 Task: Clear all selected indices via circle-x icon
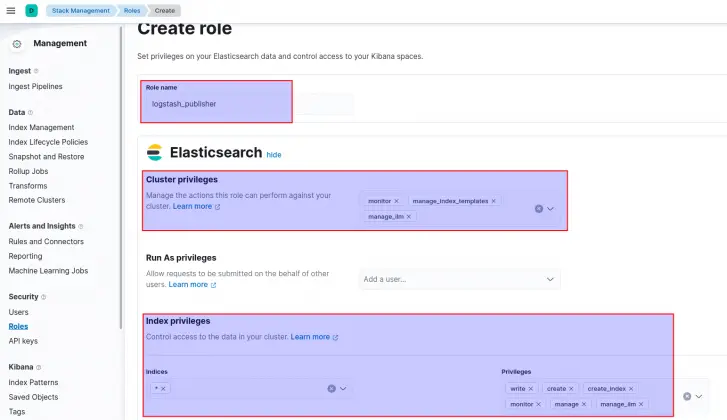pos(332,388)
